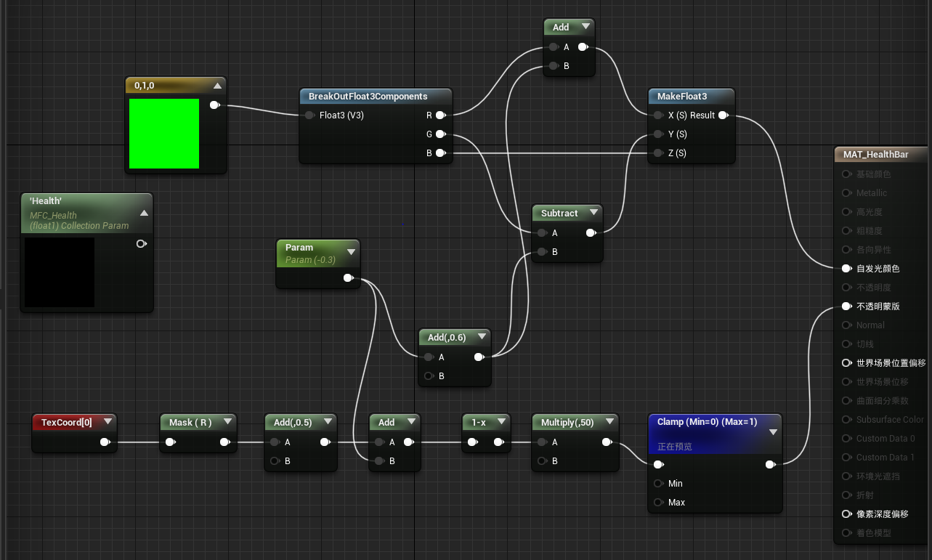932x560 pixels.
Task: Click the Health collection param output pin
Action: click(141, 244)
